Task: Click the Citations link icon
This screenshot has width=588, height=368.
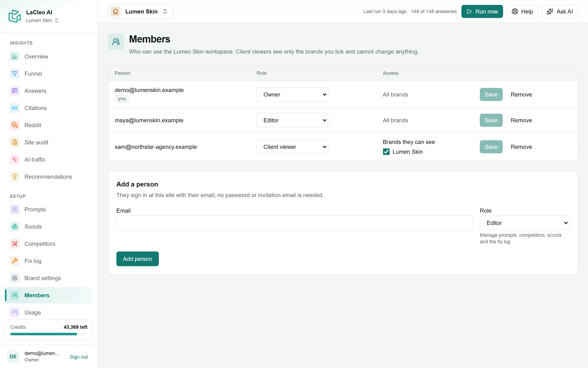Action: click(14, 108)
